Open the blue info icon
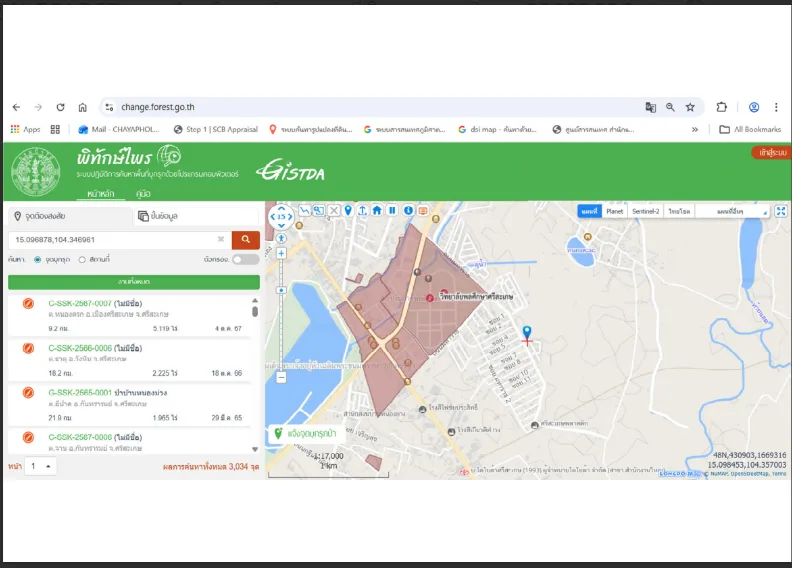Viewport: 792px width, 568px height. [408, 211]
